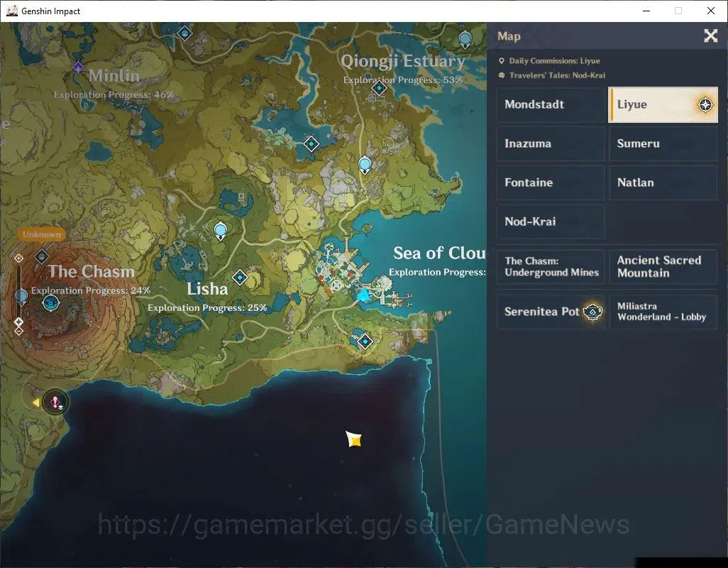Click the Genshin Impact app icon in the title bar
This screenshot has height=568, width=728.
click(12, 11)
